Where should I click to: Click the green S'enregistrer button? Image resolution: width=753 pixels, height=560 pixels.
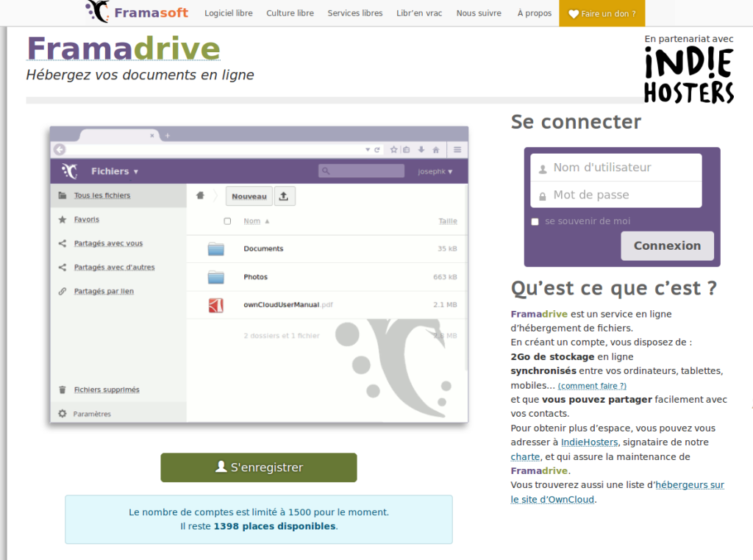coord(259,467)
